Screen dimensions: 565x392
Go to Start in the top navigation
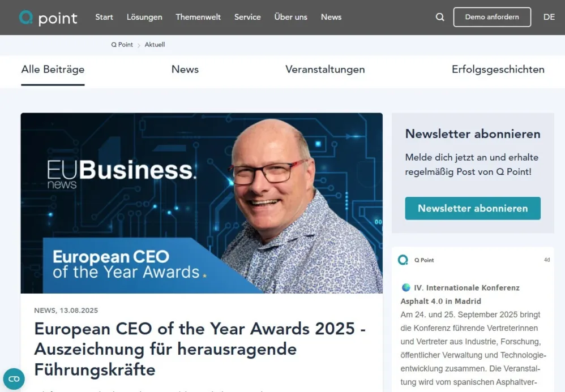coord(104,17)
